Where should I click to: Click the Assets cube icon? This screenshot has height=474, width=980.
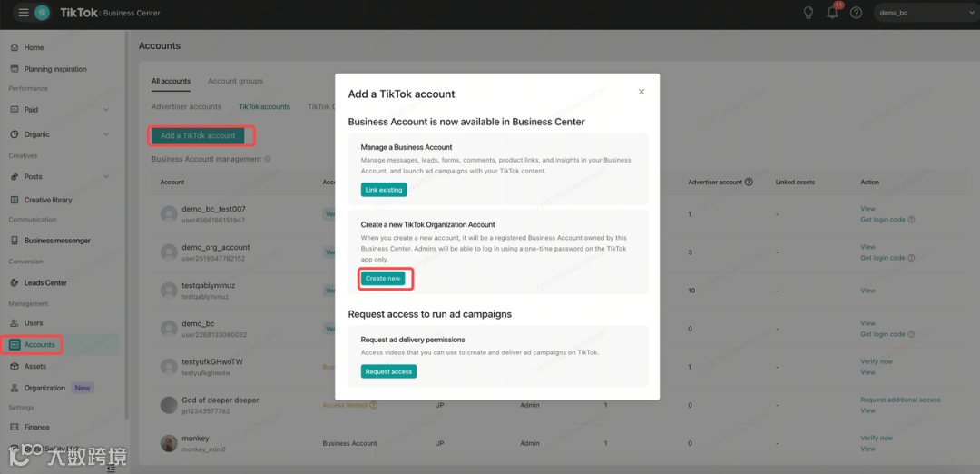pyautogui.click(x=15, y=367)
